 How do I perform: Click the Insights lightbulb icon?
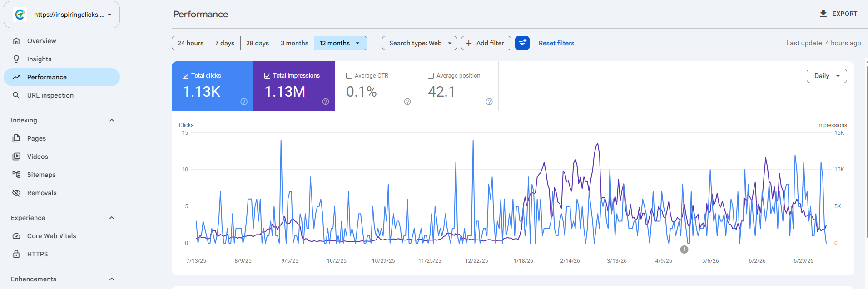click(x=16, y=59)
